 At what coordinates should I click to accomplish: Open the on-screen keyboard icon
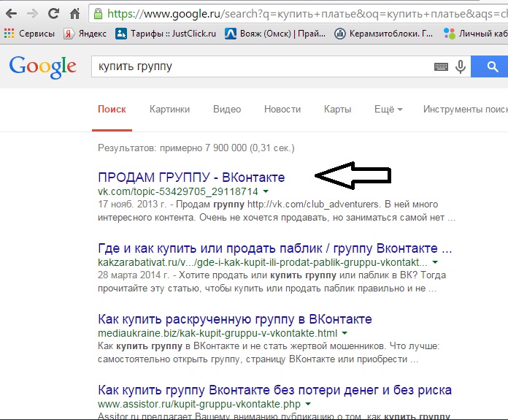[441, 66]
